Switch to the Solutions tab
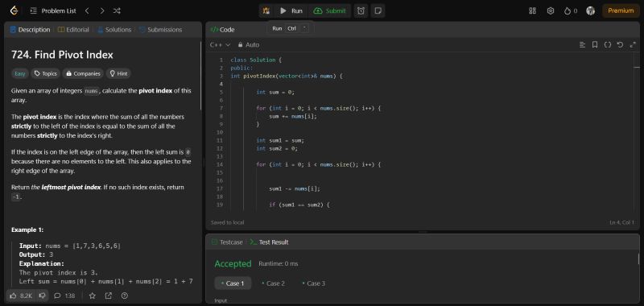The height and width of the screenshot is (306, 644). pyautogui.click(x=114, y=30)
